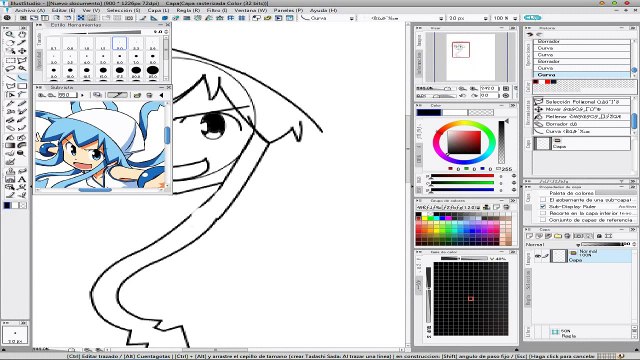
Task: Open the Ventana (W) menu
Action: point(251,10)
